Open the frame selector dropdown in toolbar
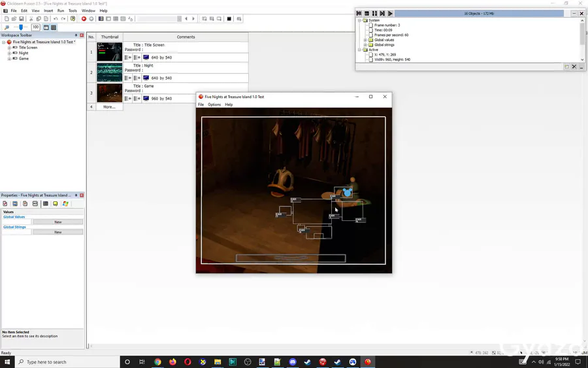Screen dimensions: 588x368 (179, 19)
